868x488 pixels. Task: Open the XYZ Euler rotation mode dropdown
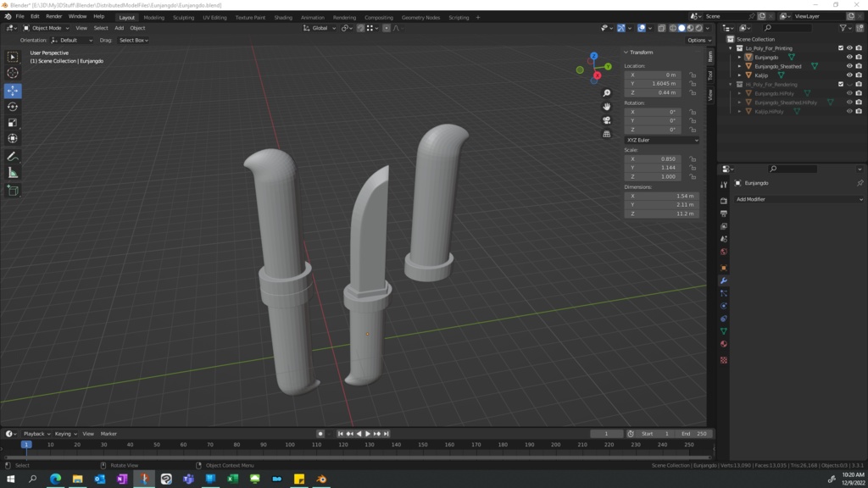click(x=662, y=140)
